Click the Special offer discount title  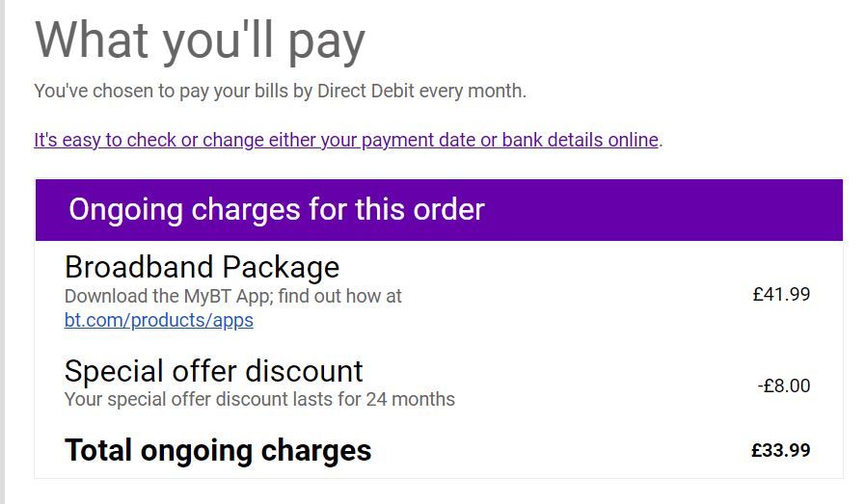coord(213,371)
